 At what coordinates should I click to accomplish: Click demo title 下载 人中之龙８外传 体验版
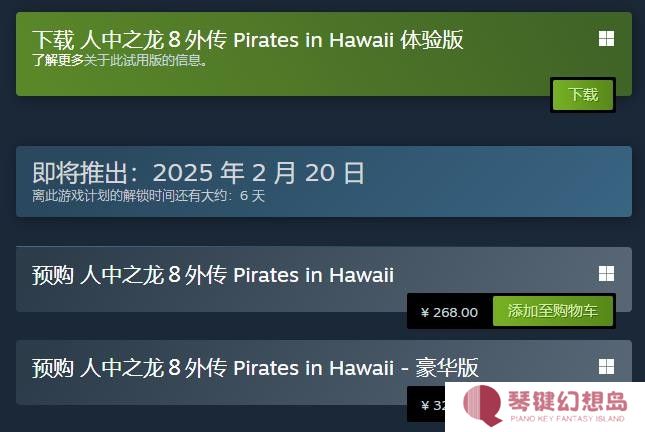pyautogui.click(x=248, y=40)
